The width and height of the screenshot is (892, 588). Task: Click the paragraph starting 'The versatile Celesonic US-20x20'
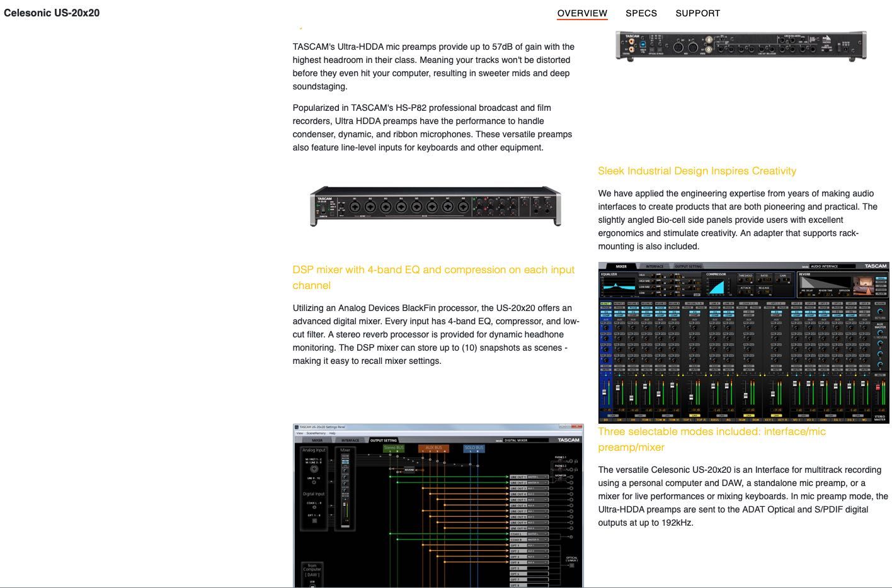point(743,496)
